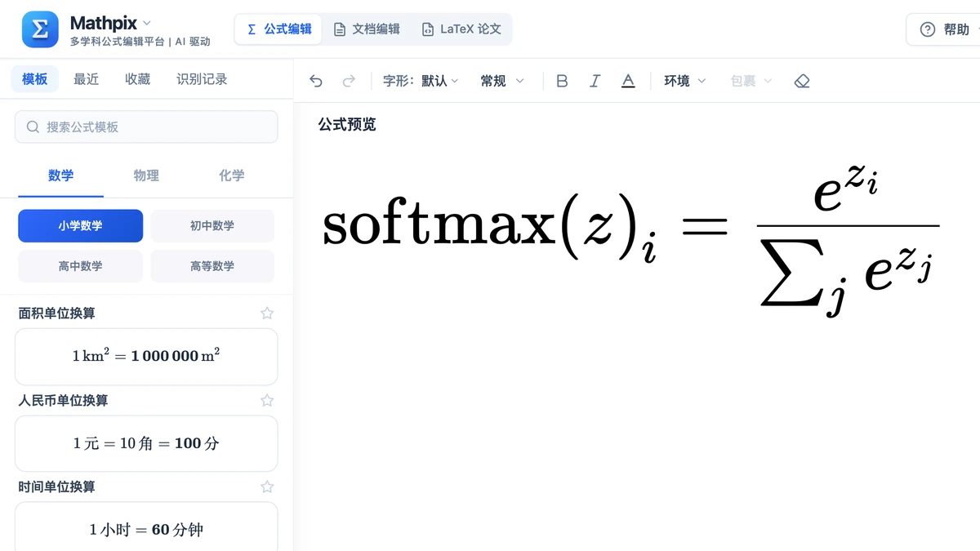Select the 物理 subject tab
980x551 pixels.
[146, 176]
